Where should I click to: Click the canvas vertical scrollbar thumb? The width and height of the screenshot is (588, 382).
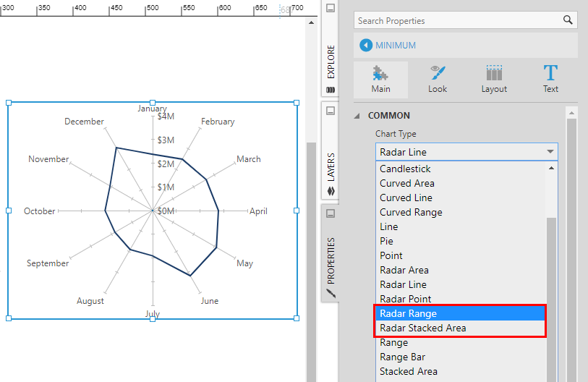[311, 262]
